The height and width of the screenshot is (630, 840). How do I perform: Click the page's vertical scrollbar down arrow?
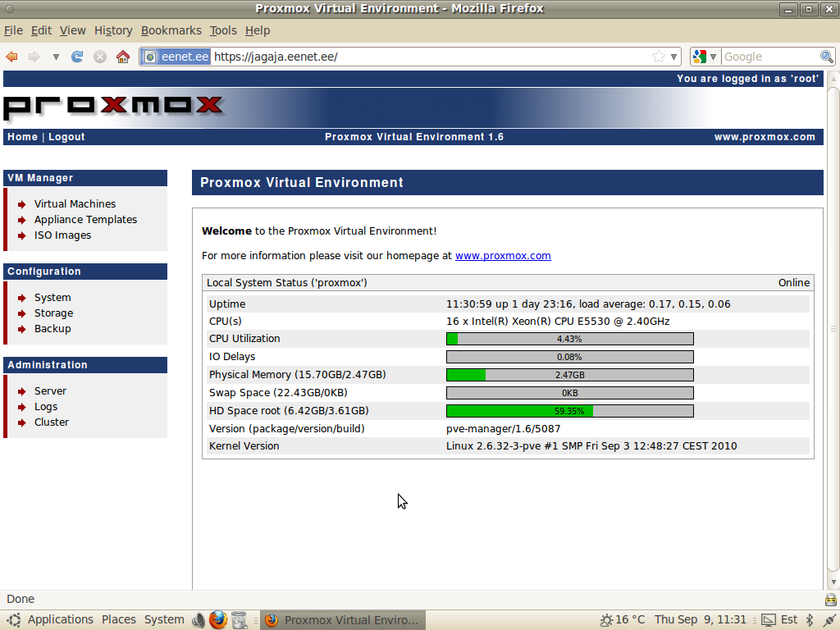833,582
